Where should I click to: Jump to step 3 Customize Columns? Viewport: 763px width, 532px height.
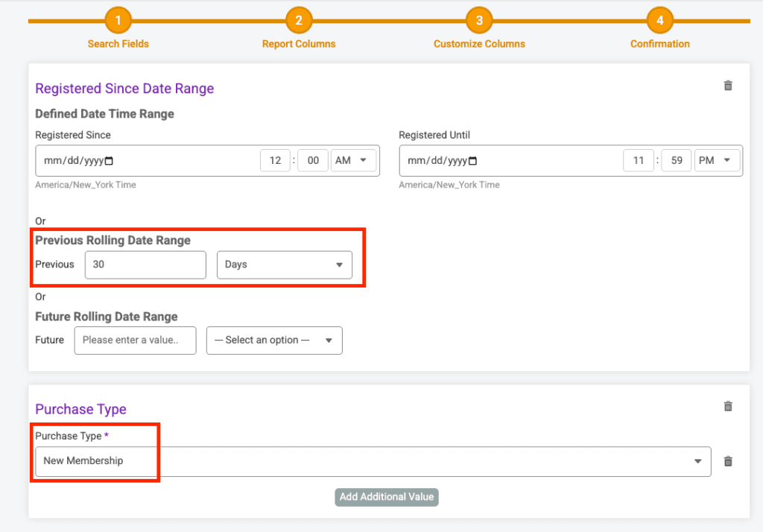pyautogui.click(x=479, y=21)
